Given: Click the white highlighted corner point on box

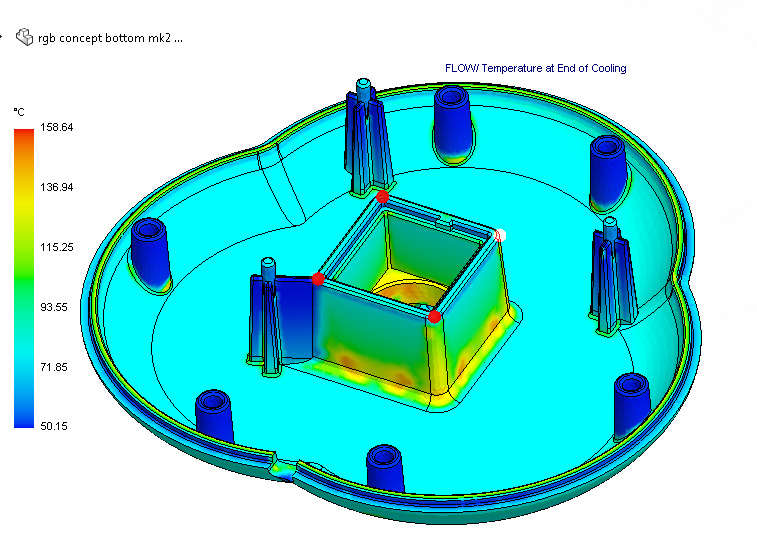Looking at the screenshot, I should point(501,236).
